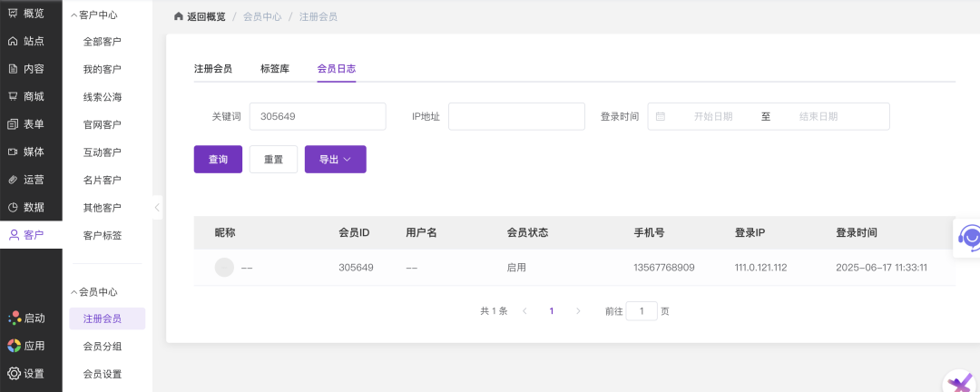
Task: Open the 开始日期 start date picker
Action: [x=712, y=116]
